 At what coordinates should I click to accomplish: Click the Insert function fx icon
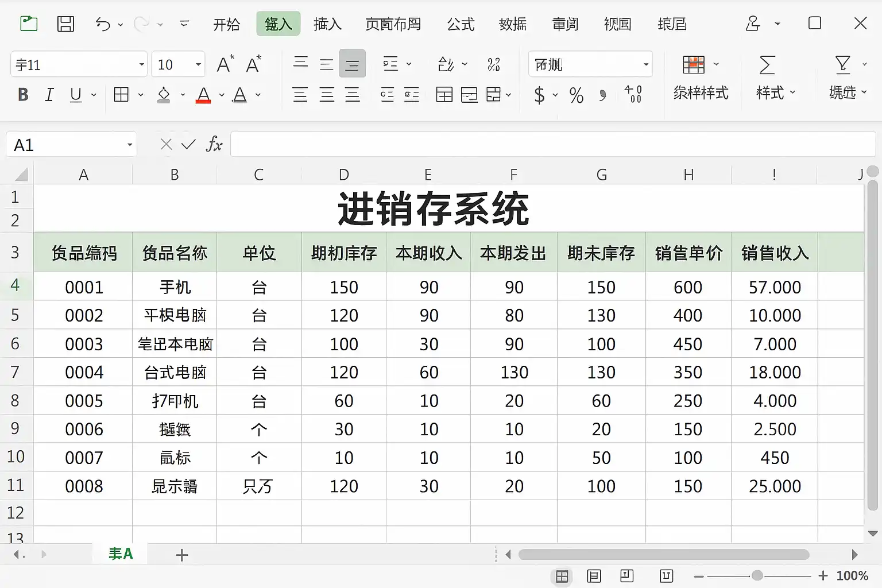[214, 145]
